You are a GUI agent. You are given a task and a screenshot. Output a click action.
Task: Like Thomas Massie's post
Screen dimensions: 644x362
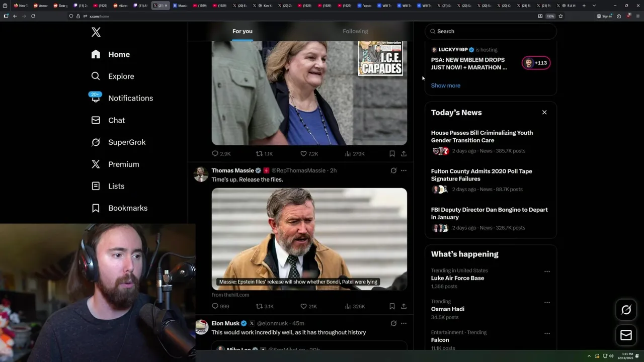pos(308,306)
